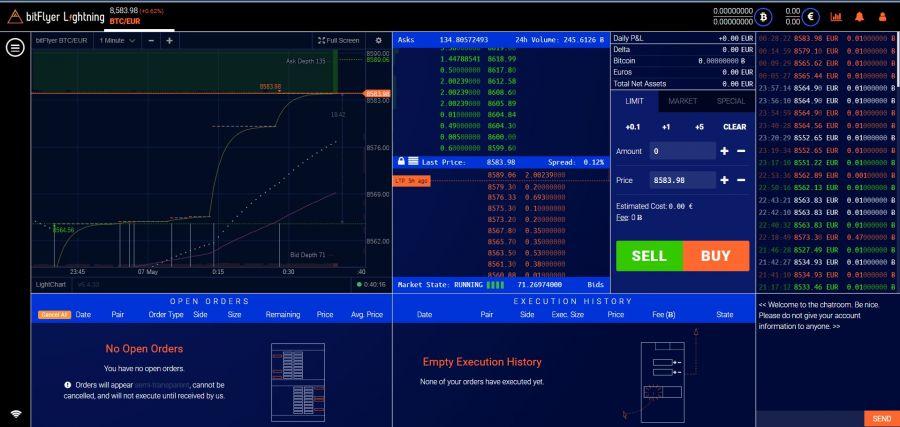Click the bitFlyer BTC/EUR chart label
Viewport: 900px width, 427px height.
click(x=61, y=40)
